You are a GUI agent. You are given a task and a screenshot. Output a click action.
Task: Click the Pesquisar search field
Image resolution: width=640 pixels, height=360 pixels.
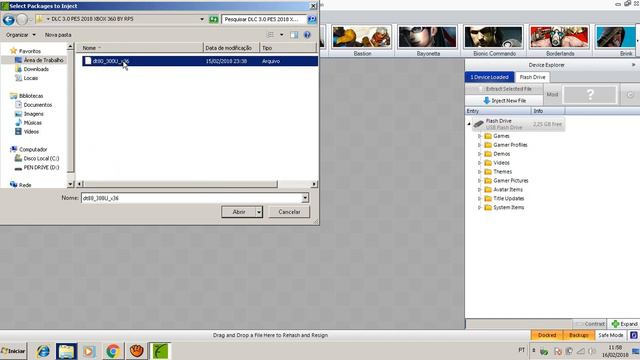point(264,19)
